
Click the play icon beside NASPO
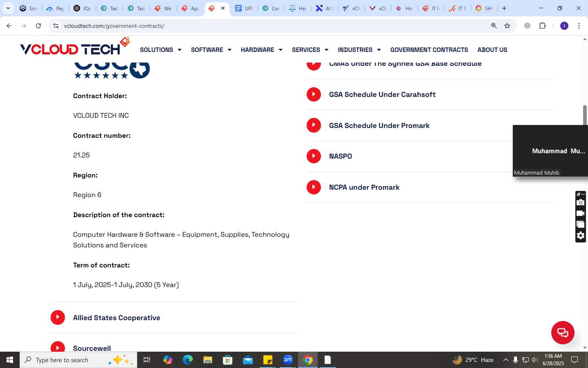click(314, 156)
